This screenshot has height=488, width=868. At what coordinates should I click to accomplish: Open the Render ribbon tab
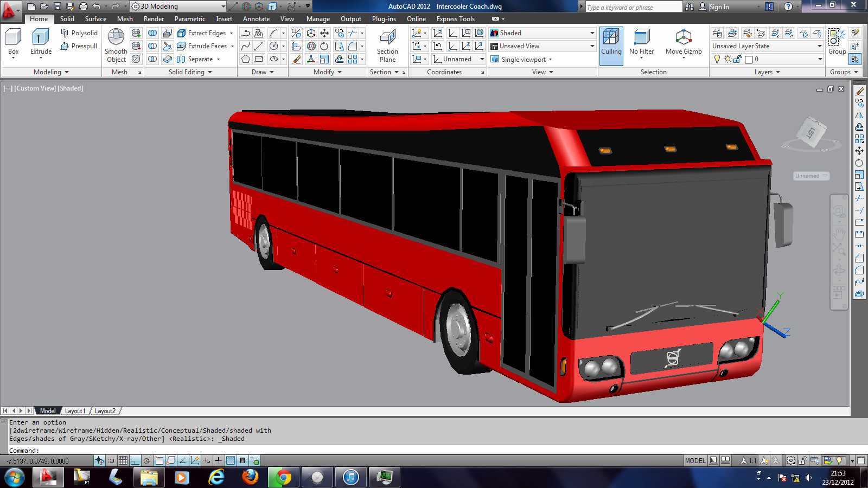(x=154, y=19)
